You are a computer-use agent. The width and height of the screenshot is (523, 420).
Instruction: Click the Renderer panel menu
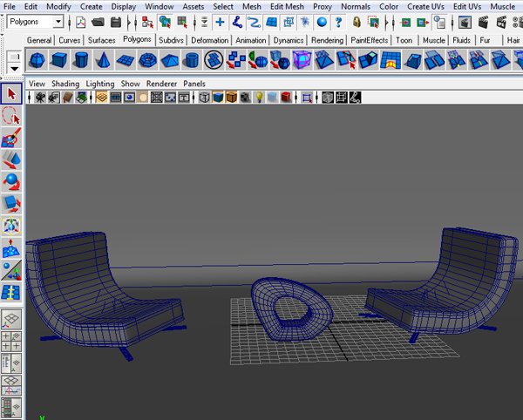[160, 84]
